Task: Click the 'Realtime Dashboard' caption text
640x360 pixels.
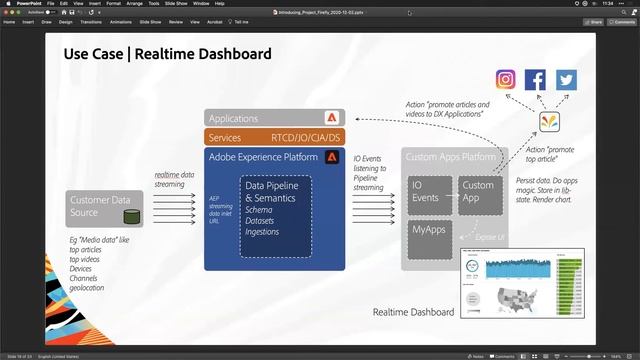Action: coord(413,312)
